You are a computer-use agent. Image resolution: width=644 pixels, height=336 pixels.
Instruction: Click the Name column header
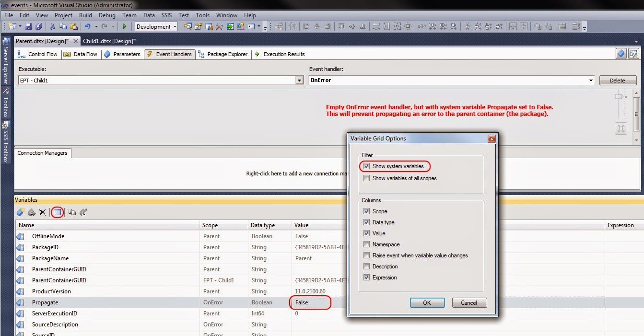pyautogui.click(x=107, y=225)
